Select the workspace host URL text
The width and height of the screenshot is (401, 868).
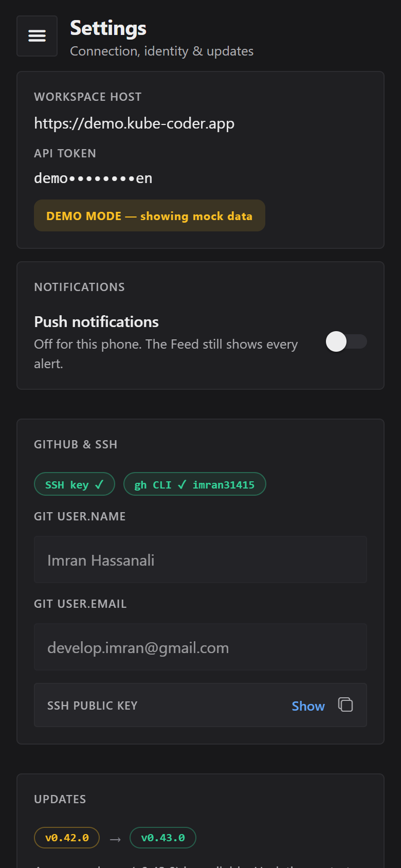pyautogui.click(x=134, y=124)
